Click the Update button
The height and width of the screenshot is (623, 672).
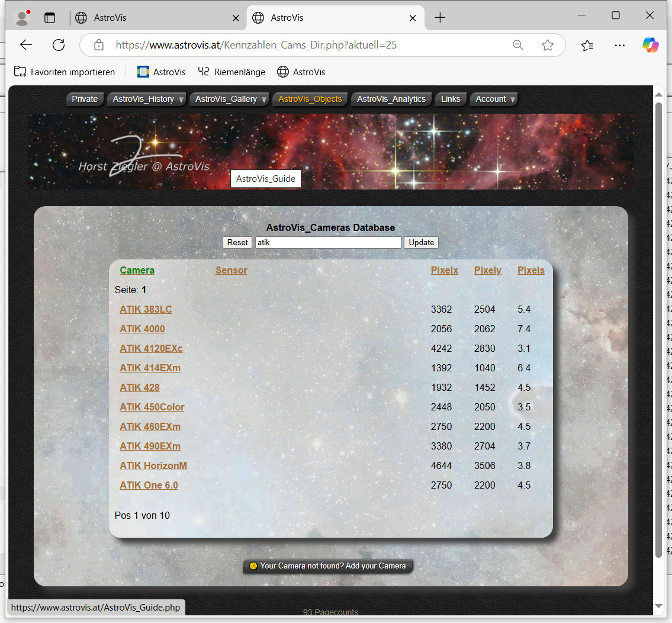click(x=421, y=242)
